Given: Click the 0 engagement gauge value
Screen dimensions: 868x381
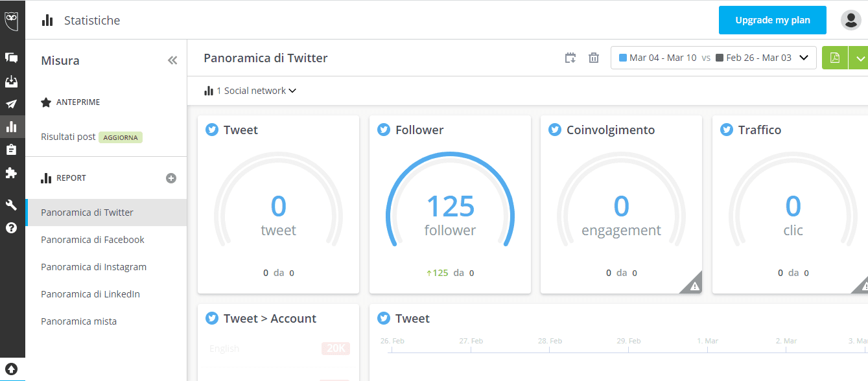Looking at the screenshot, I should point(621,206).
